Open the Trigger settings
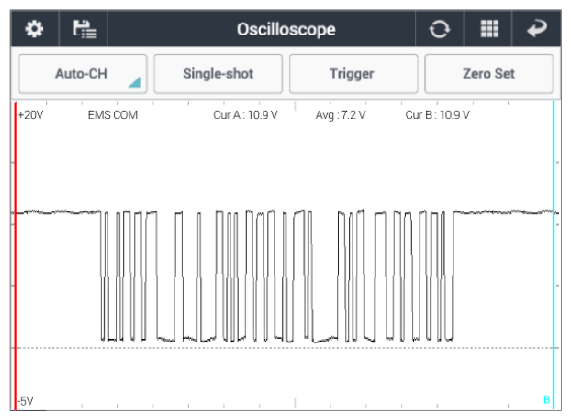Image resolution: width=571 pixels, height=420 pixels. pyautogui.click(x=353, y=74)
